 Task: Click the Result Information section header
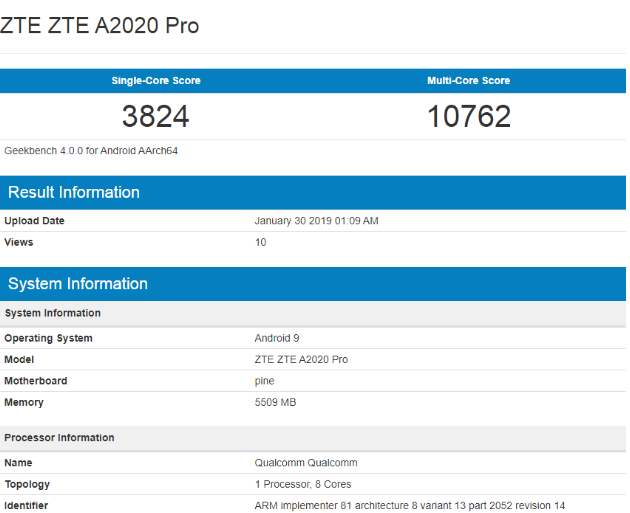pos(74,192)
